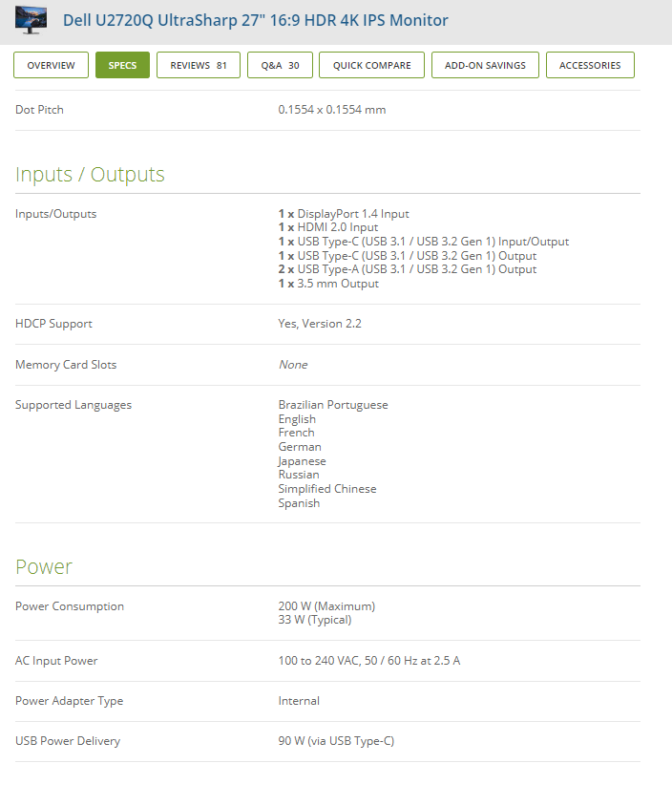Click the 0.1554 x 0.1554 mm value
Screen dimensions: 672x785
[332, 110]
